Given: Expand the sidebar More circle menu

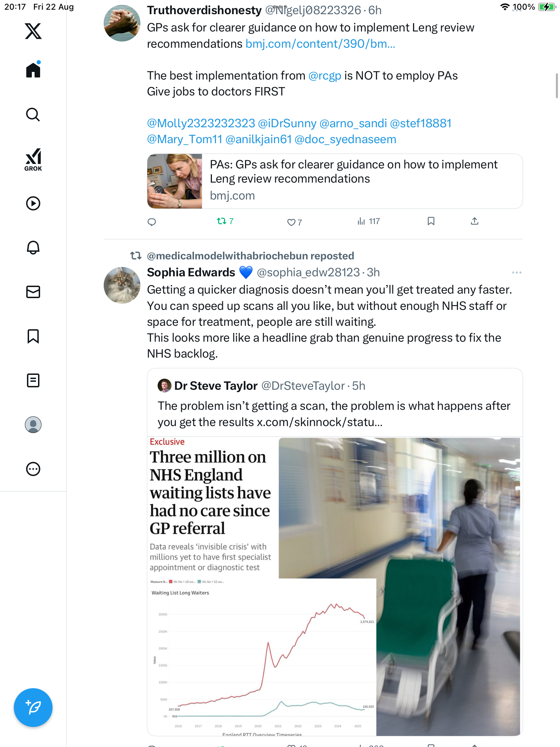Looking at the screenshot, I should click(33, 469).
